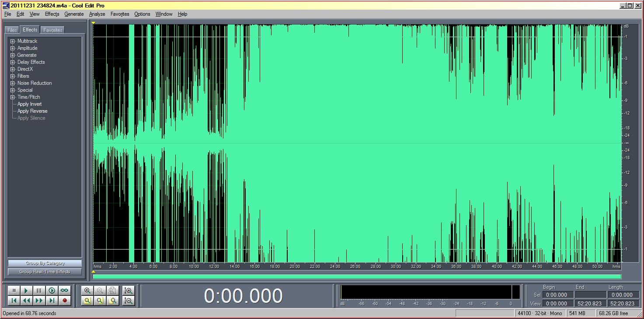The height and width of the screenshot is (319, 644).
Task: Click the green horizontal zoom scrollbar
Action: pyautogui.click(x=357, y=276)
